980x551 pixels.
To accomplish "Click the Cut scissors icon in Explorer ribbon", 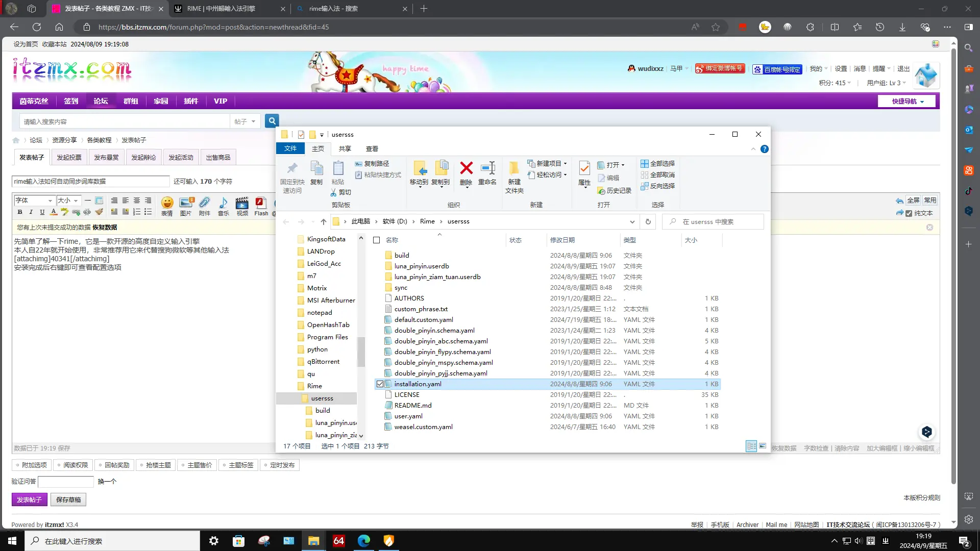I will pyautogui.click(x=333, y=192).
